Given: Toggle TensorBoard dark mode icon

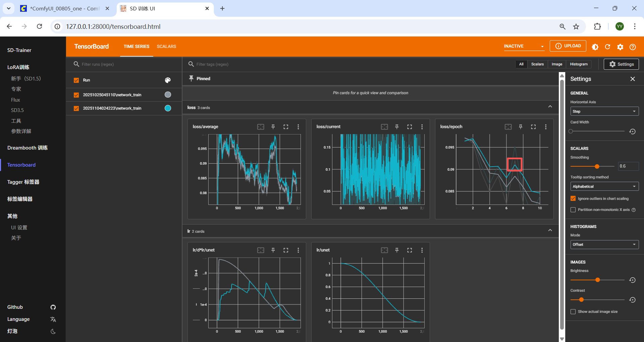Looking at the screenshot, I should pyautogui.click(x=595, y=47).
